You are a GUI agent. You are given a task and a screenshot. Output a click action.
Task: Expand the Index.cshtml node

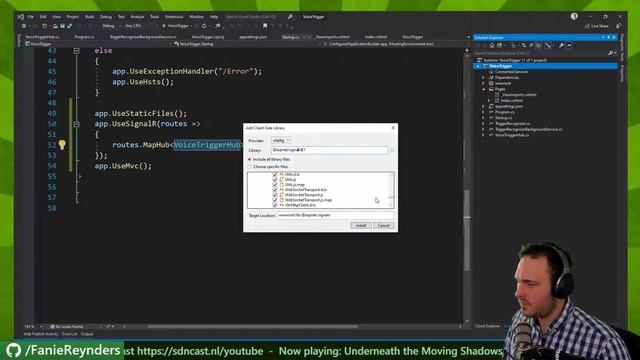pos(489,100)
